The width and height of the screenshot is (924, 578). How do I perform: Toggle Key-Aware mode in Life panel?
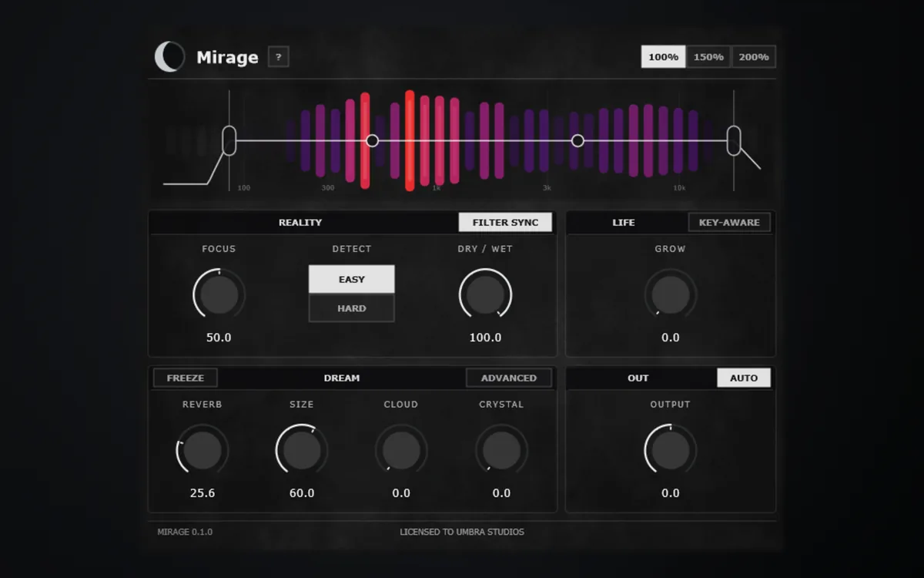pyautogui.click(x=729, y=222)
